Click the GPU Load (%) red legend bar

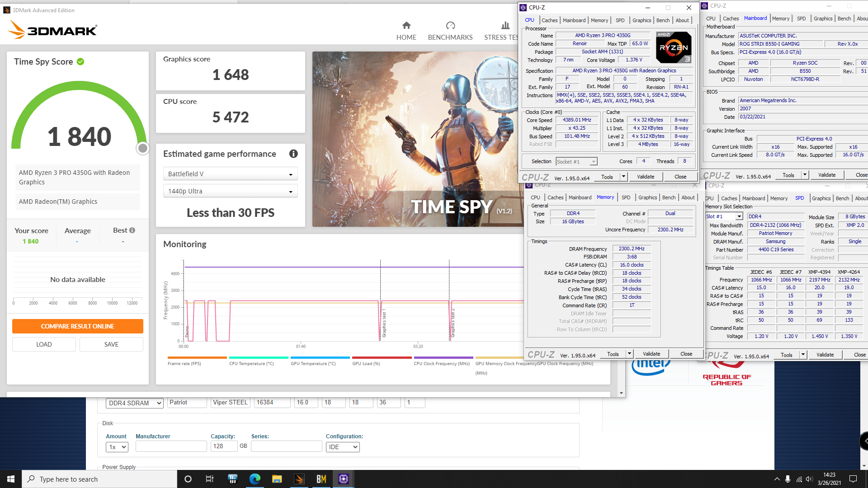(x=382, y=357)
